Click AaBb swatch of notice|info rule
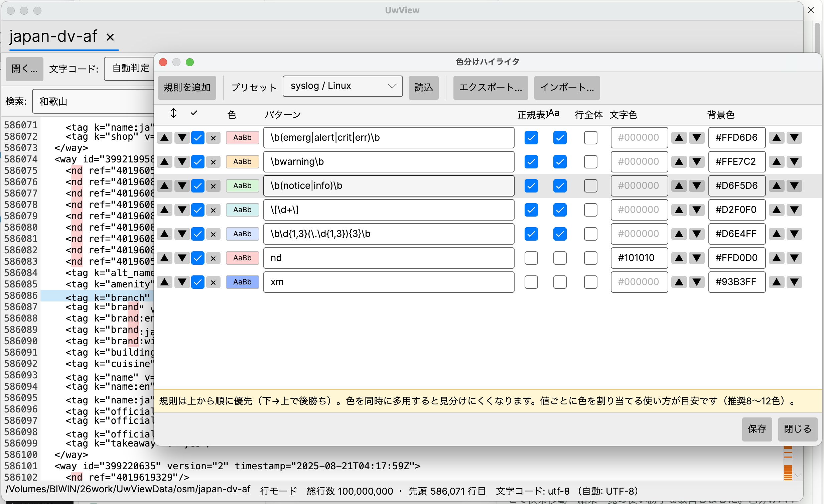 243,186
